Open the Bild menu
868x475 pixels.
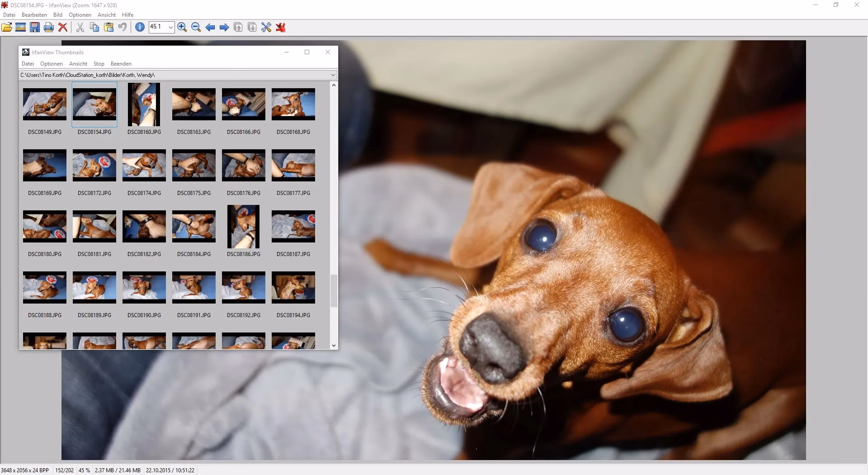(x=58, y=15)
